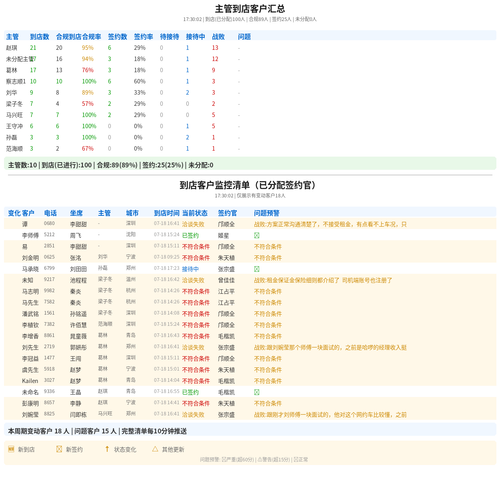Viewport: 500px width, 482px height.
Task: Click arrival time 07-18 17:23
Action: click(x=167, y=268)
